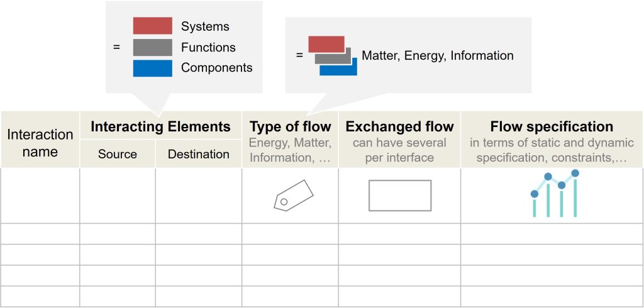This screenshot has height=308, width=644.
Task: Click the Functions legend label
Action: click(x=208, y=47)
